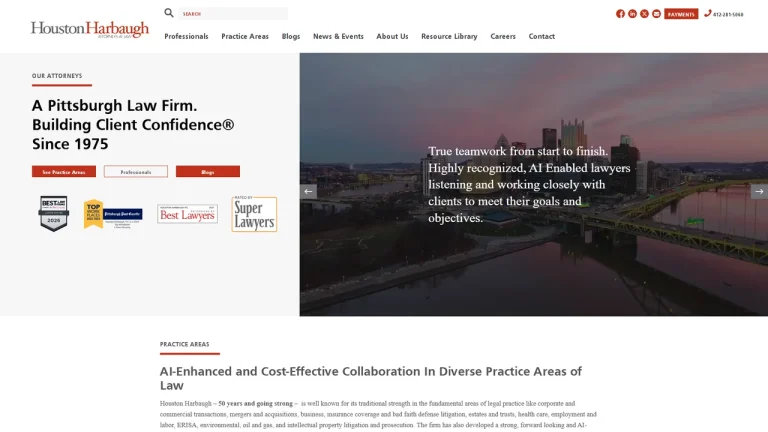Click the search magnifier icon

(x=168, y=13)
